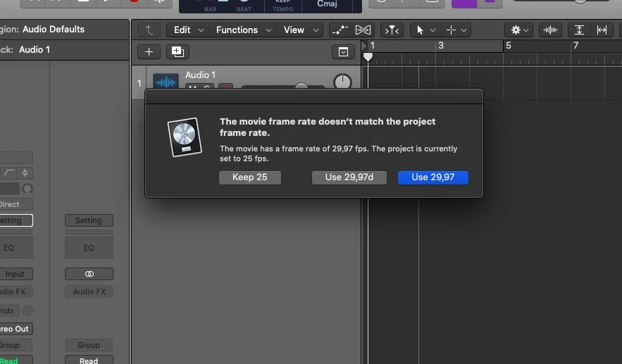Toggle the Catch Playhead button
The width and height of the screenshot is (622, 364).
[x=392, y=30]
